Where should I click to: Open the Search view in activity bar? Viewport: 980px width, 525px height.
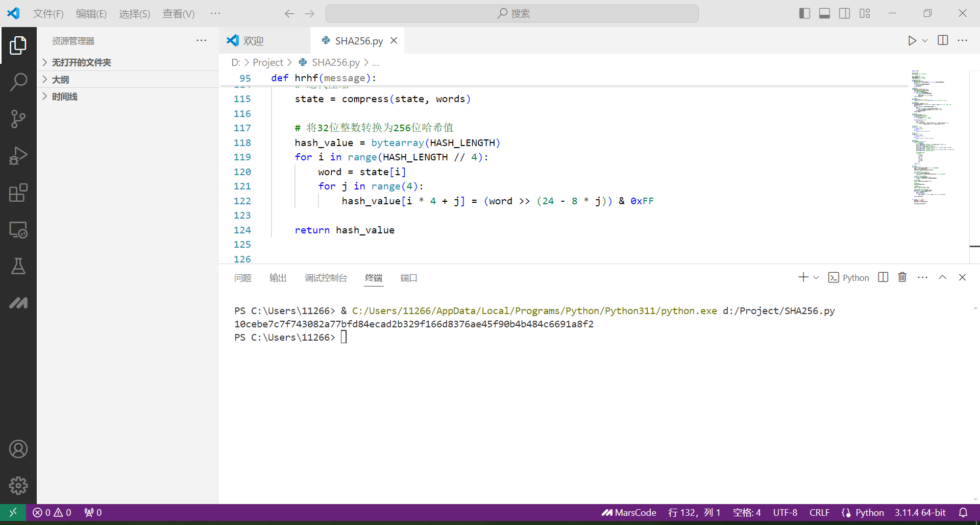(18, 82)
